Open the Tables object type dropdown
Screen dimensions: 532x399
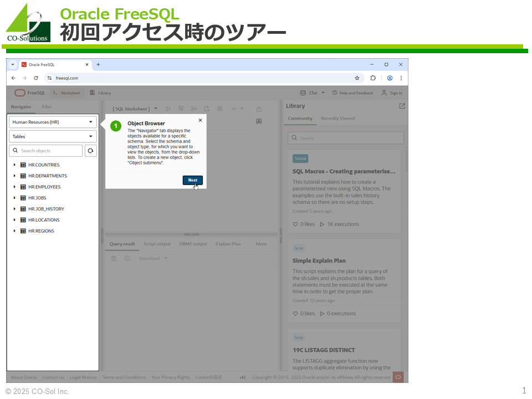point(53,136)
